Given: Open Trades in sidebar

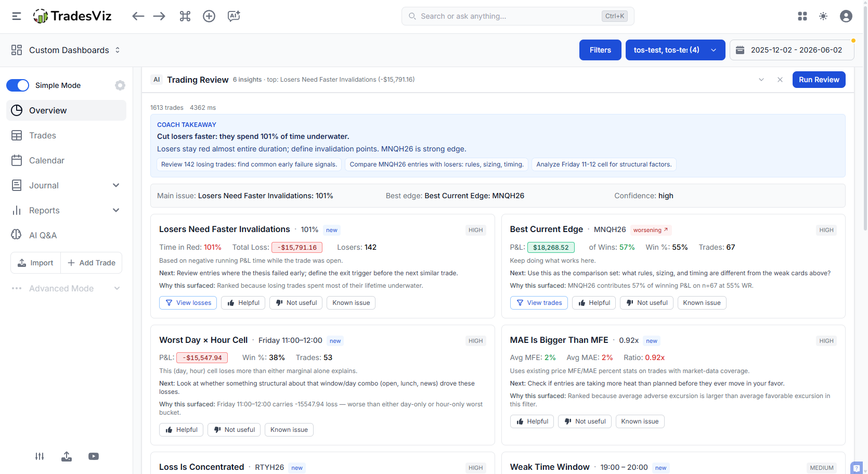Looking at the screenshot, I should (x=66, y=135).
